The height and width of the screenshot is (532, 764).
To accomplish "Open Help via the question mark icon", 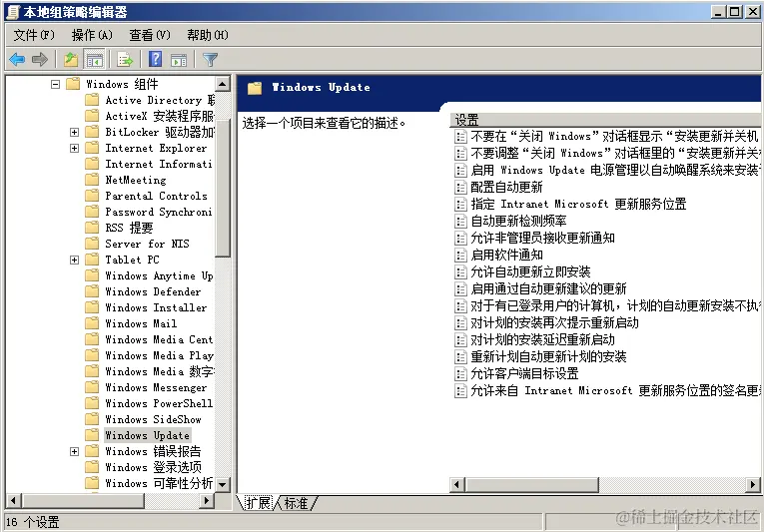I will pos(156,60).
